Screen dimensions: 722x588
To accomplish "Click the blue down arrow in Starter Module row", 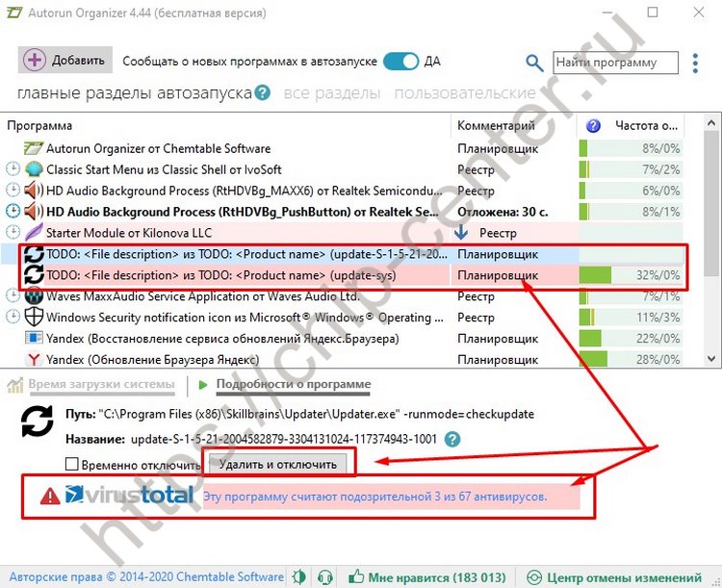I will click(461, 233).
